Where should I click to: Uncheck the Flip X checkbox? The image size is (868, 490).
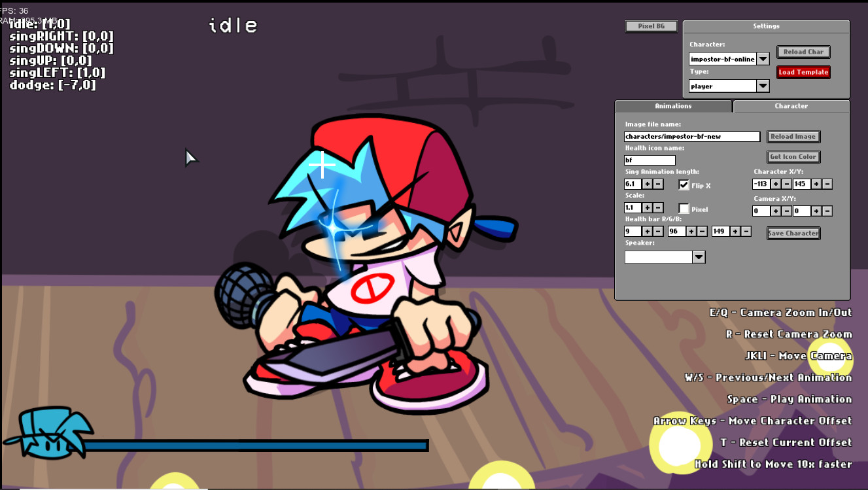(x=684, y=185)
